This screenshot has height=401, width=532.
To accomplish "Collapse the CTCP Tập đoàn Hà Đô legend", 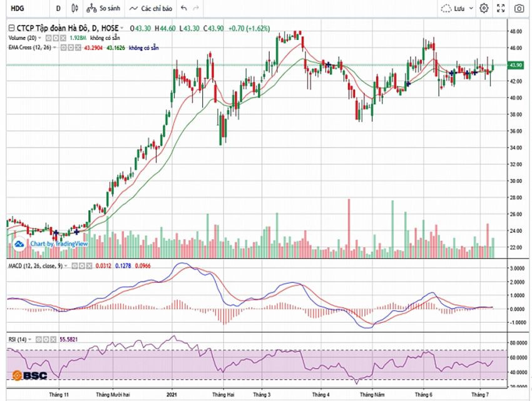I will (x=11, y=28).
